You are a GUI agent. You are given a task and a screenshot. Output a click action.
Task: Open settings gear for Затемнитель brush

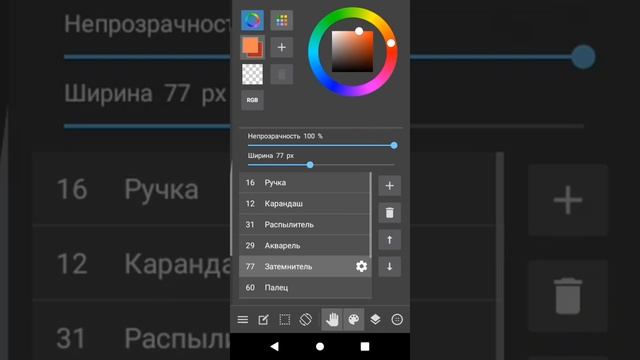(361, 267)
